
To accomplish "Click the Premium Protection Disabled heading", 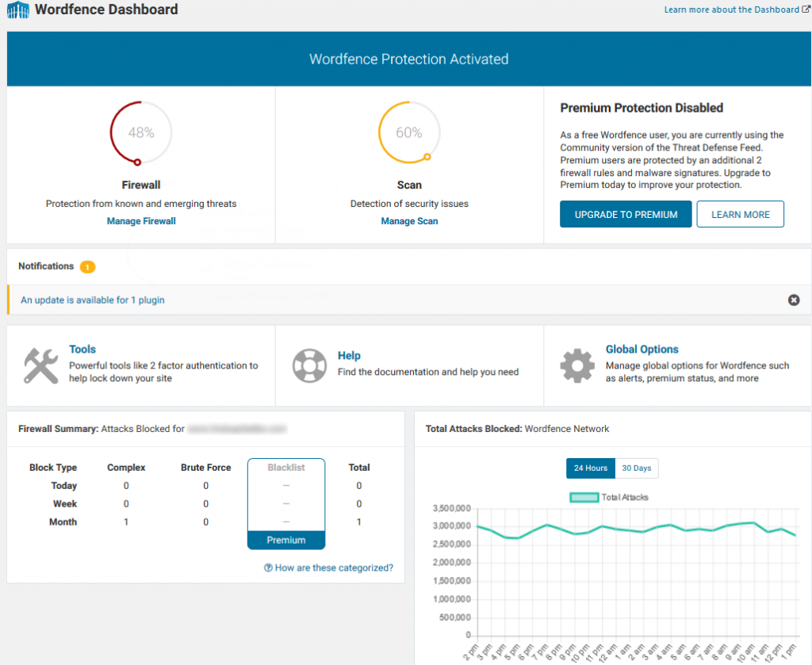I will [642, 108].
